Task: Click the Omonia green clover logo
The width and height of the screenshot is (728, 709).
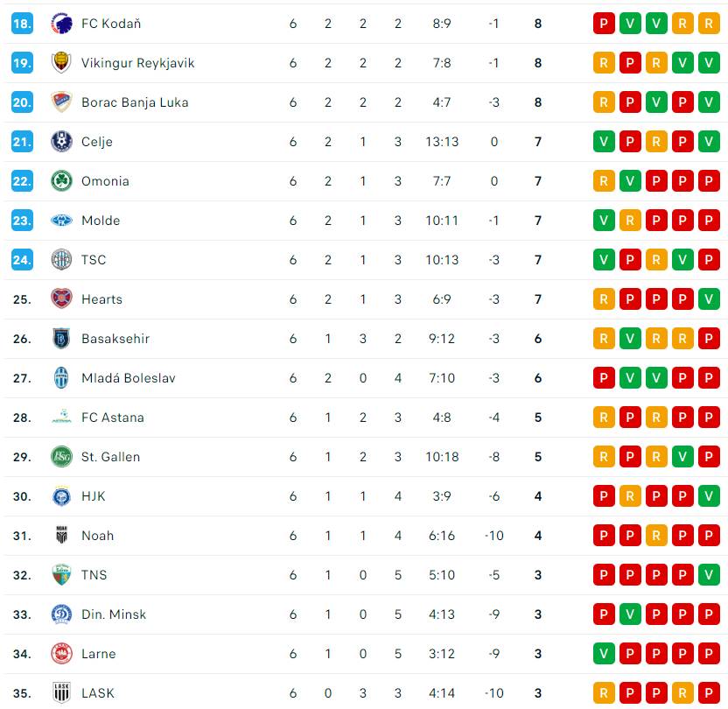Action: pos(61,181)
